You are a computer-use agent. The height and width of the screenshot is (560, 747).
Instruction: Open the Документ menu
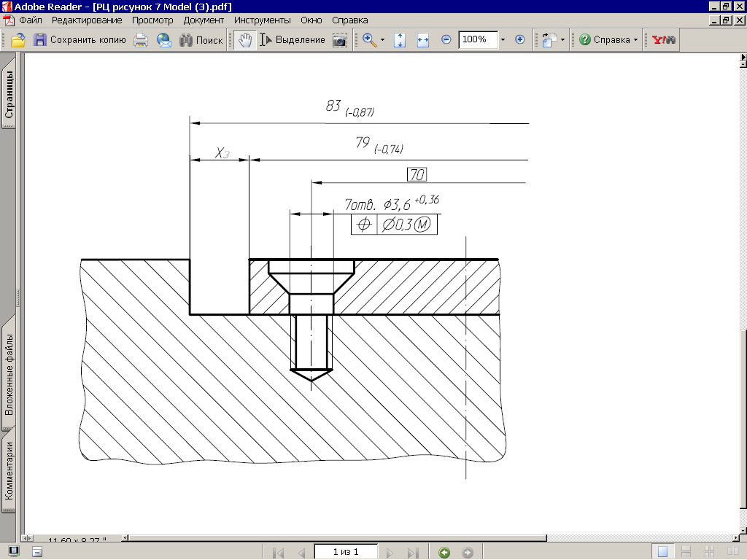(204, 20)
